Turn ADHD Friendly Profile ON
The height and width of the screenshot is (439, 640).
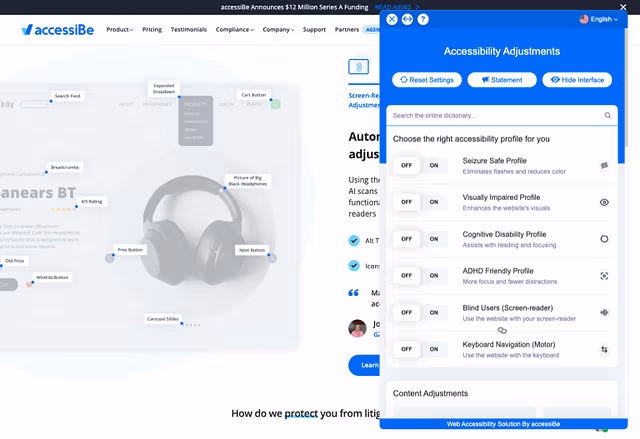click(434, 276)
